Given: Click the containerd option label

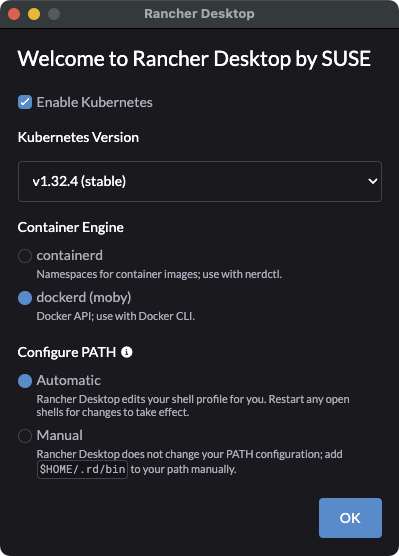Looking at the screenshot, I should pyautogui.click(x=70, y=255).
